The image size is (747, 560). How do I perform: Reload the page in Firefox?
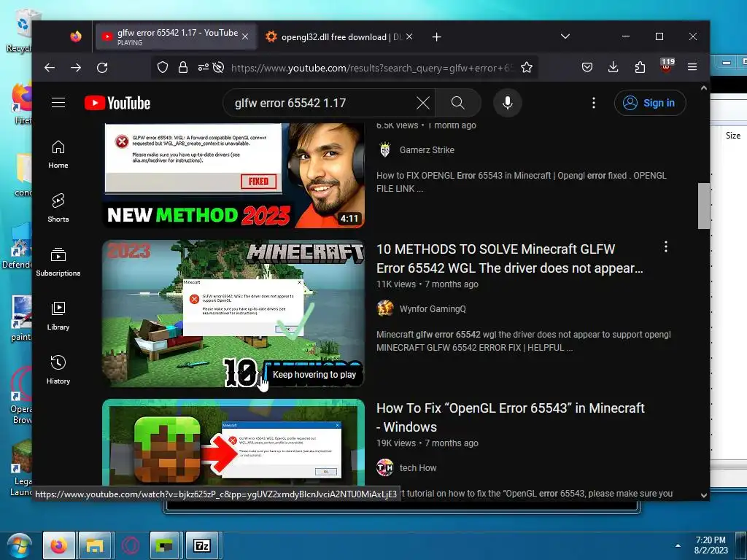click(x=102, y=68)
